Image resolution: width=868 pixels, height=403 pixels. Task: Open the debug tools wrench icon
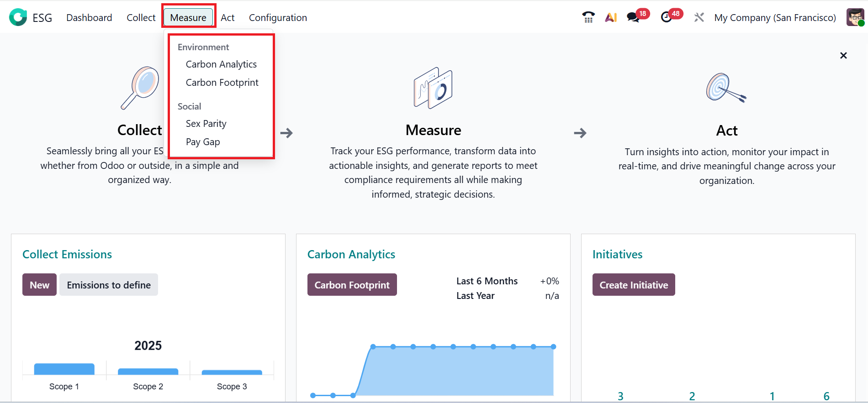pyautogui.click(x=699, y=17)
